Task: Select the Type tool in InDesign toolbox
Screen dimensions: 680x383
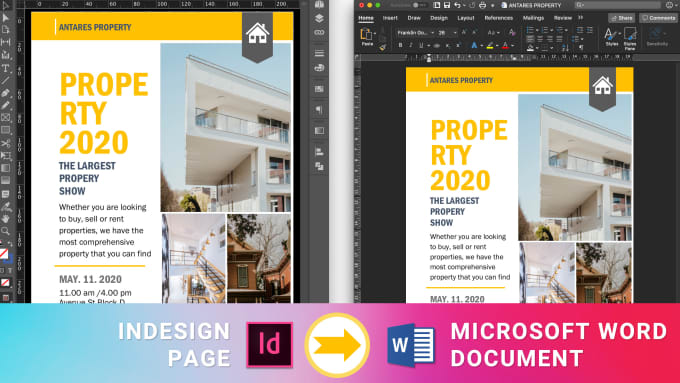Action: (6, 68)
